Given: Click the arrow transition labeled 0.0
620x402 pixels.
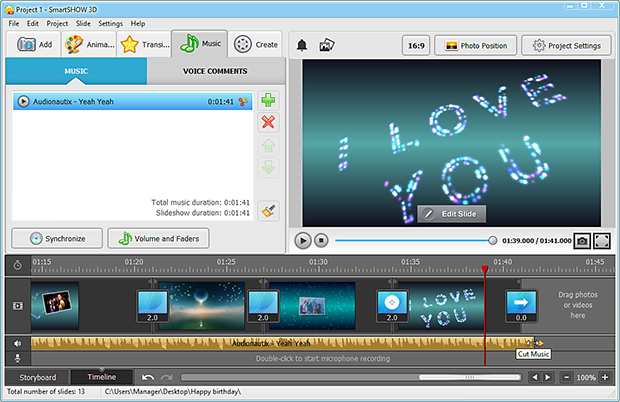Looking at the screenshot, I should pos(521,306).
